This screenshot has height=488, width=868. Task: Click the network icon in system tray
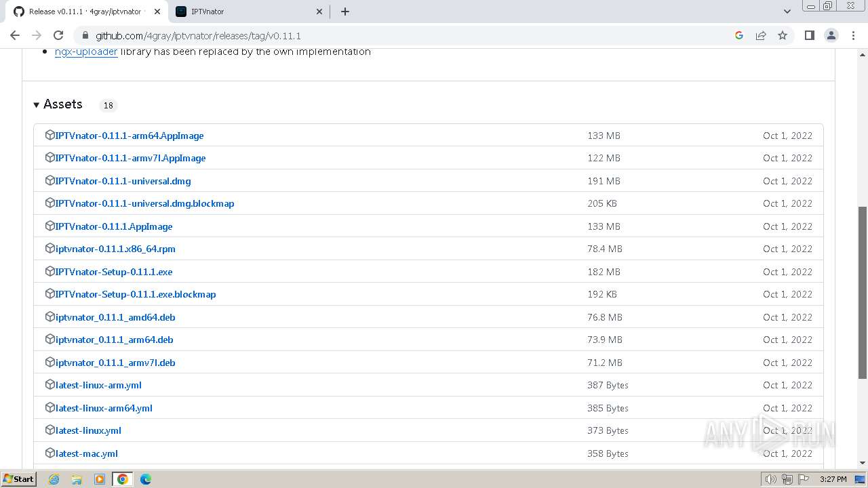(x=787, y=479)
